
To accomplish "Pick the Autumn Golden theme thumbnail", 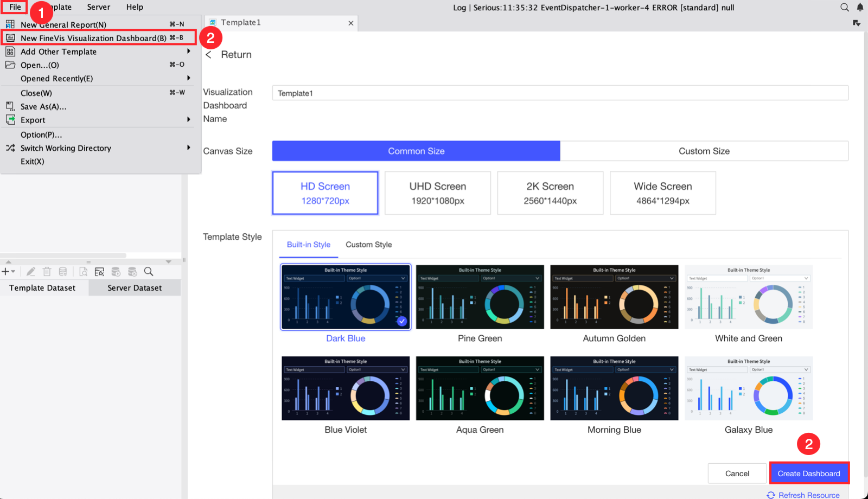I will click(614, 297).
